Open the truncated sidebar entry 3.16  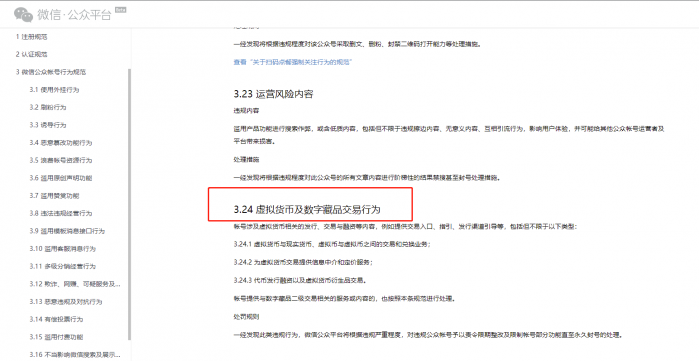click(x=75, y=355)
